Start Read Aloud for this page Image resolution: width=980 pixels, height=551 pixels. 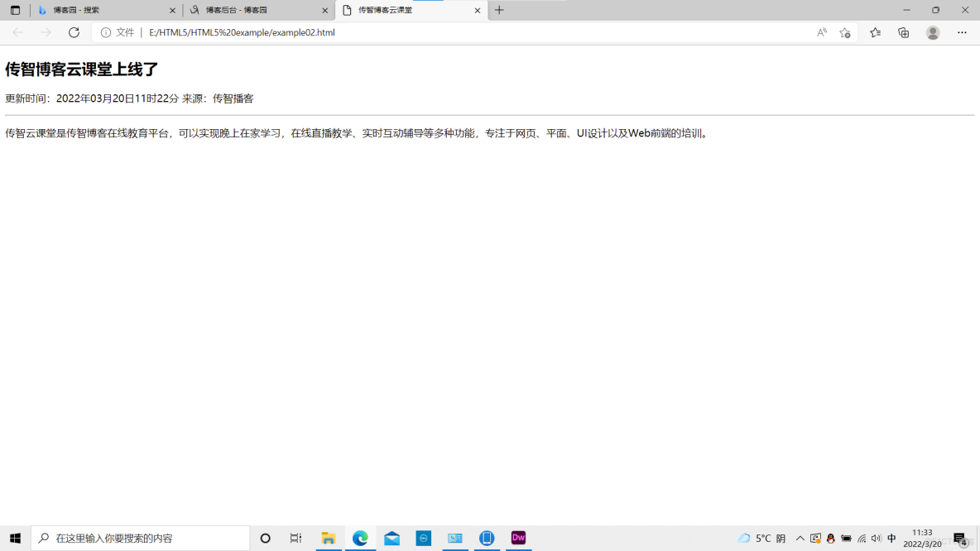point(822,32)
